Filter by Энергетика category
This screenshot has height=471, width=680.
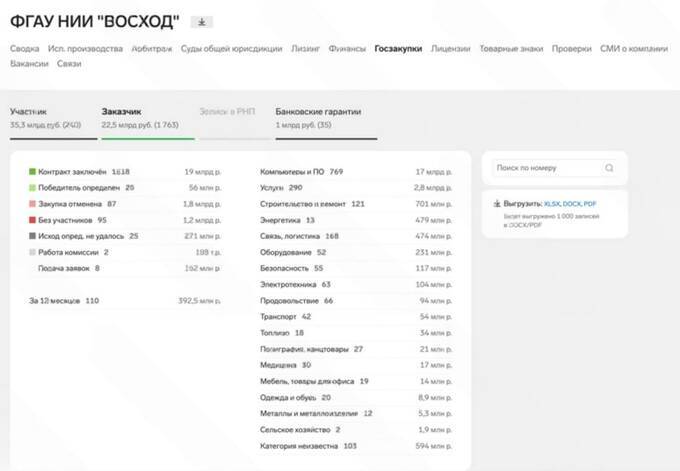(356, 220)
